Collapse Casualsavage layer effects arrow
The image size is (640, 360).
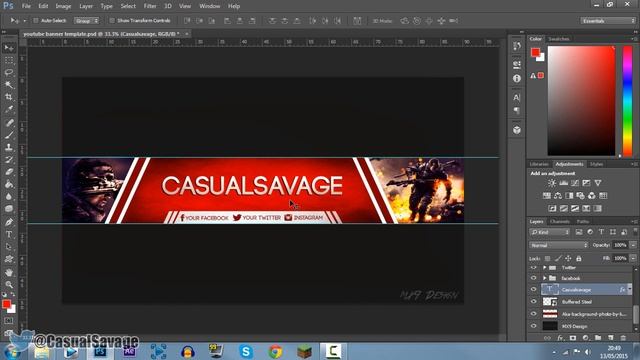click(x=630, y=289)
